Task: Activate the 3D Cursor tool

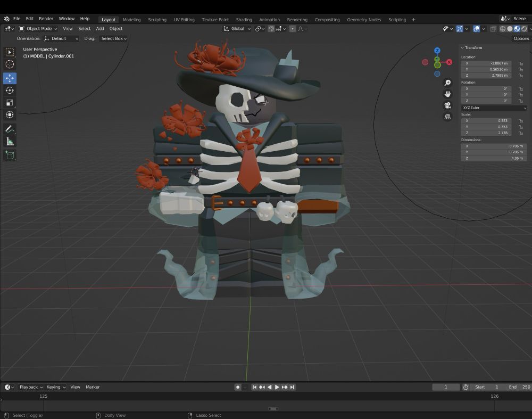Action: coord(10,64)
